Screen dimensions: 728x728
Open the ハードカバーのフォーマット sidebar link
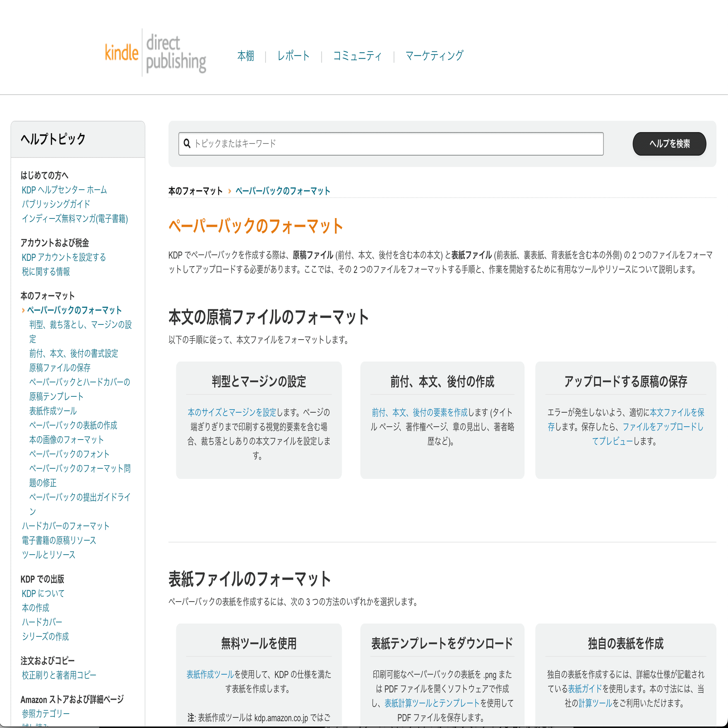65,526
